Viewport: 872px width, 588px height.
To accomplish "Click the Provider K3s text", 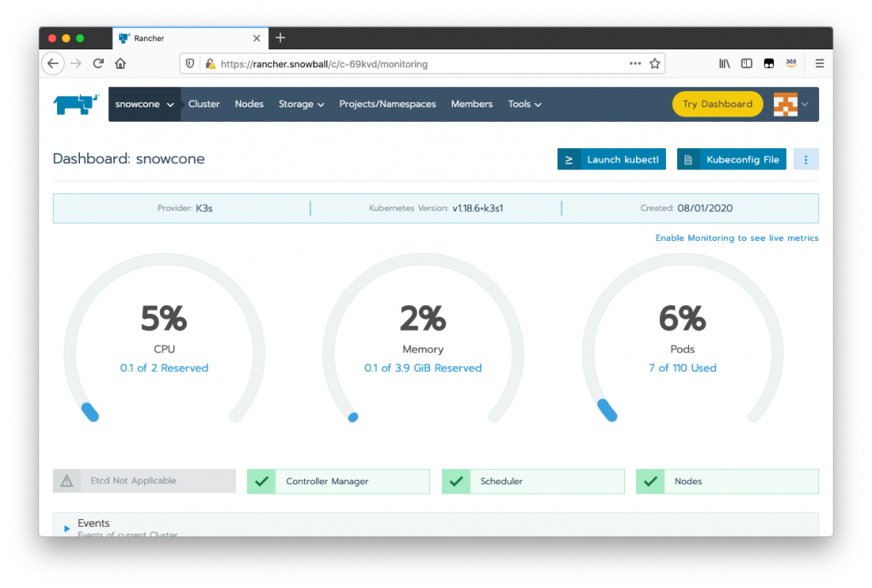I will (185, 208).
